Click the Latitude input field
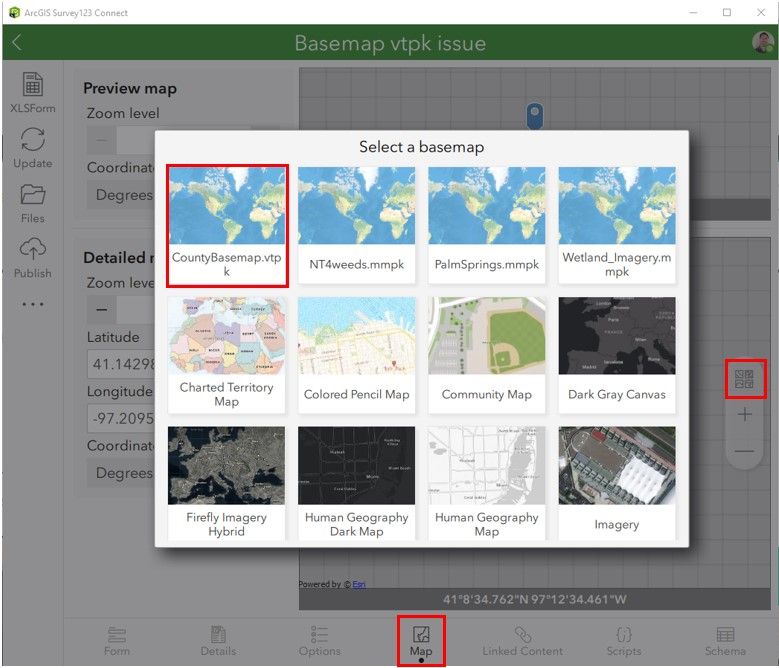This screenshot has width=779, height=668. point(121,364)
